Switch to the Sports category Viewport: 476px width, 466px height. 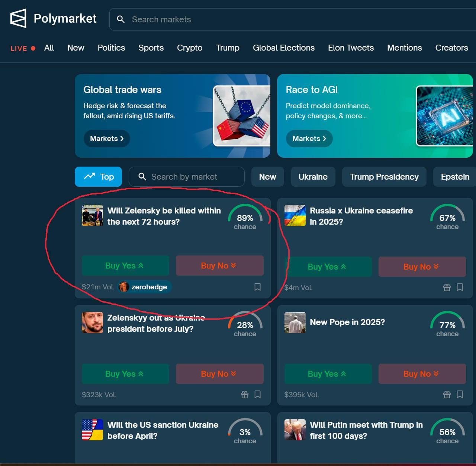(x=151, y=48)
